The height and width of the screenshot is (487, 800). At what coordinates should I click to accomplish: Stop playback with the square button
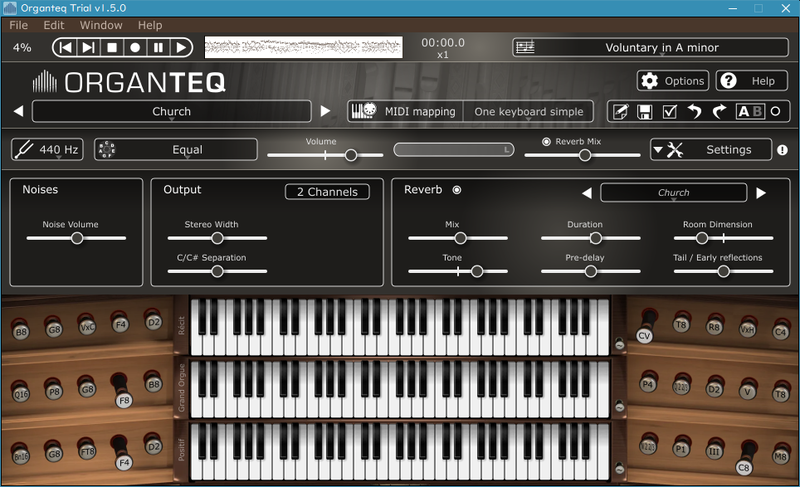pyautogui.click(x=112, y=47)
